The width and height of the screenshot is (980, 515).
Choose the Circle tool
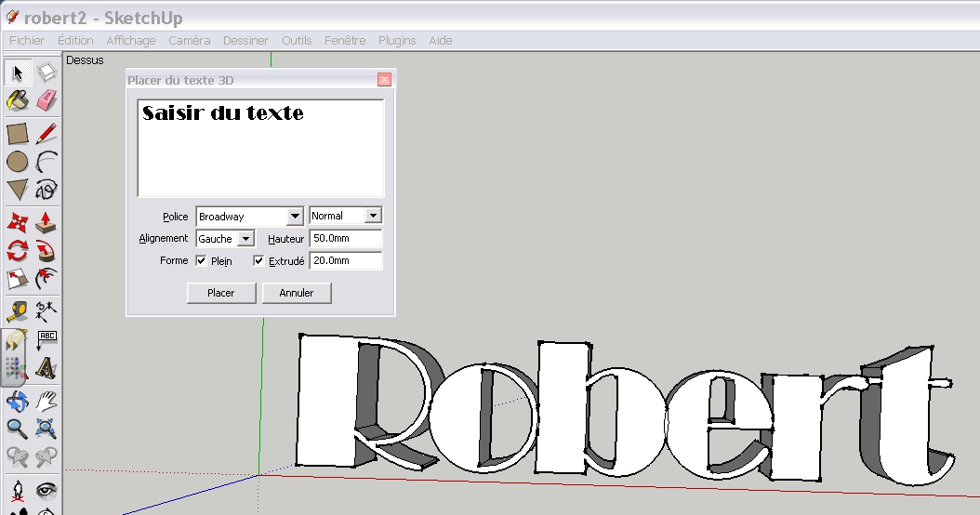point(18,161)
